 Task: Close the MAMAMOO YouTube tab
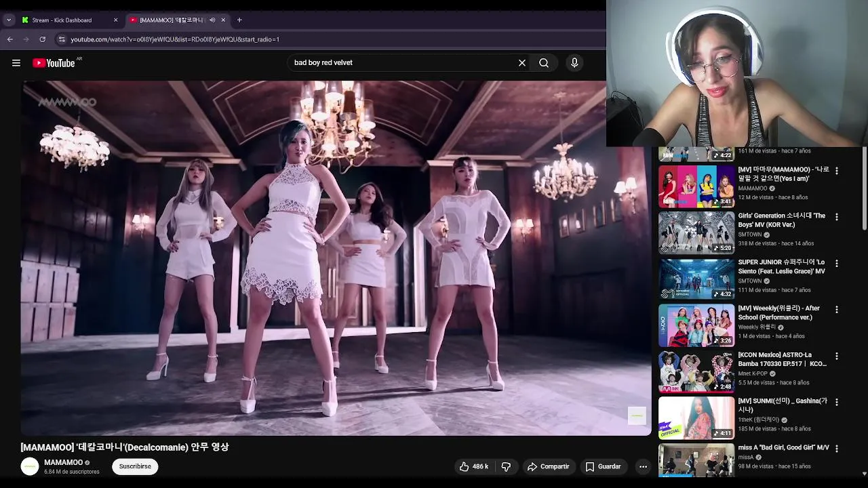tap(223, 20)
